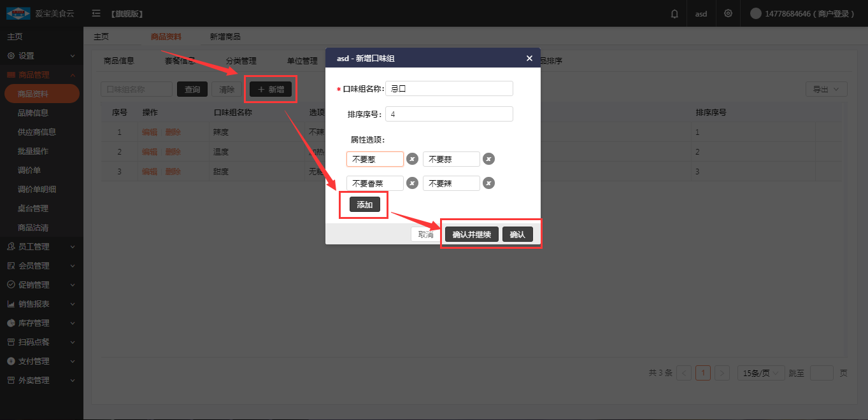Click the 添加 button to add option
Screen dimensions: 868x420
point(365,205)
